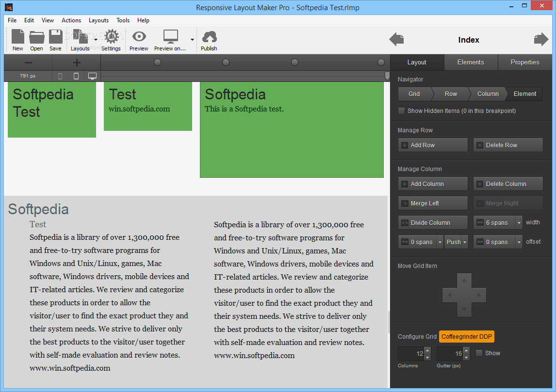This screenshot has width=556, height=392.
Task: Click the left arrow of Move Grid Item
Action: 450,295
